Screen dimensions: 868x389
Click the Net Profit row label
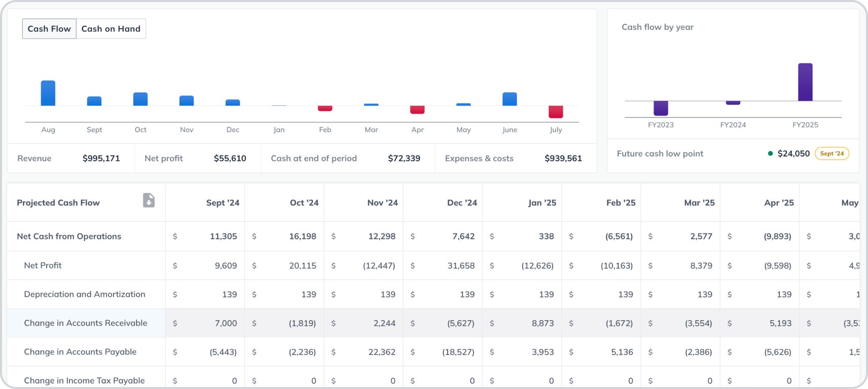pyautogui.click(x=43, y=265)
